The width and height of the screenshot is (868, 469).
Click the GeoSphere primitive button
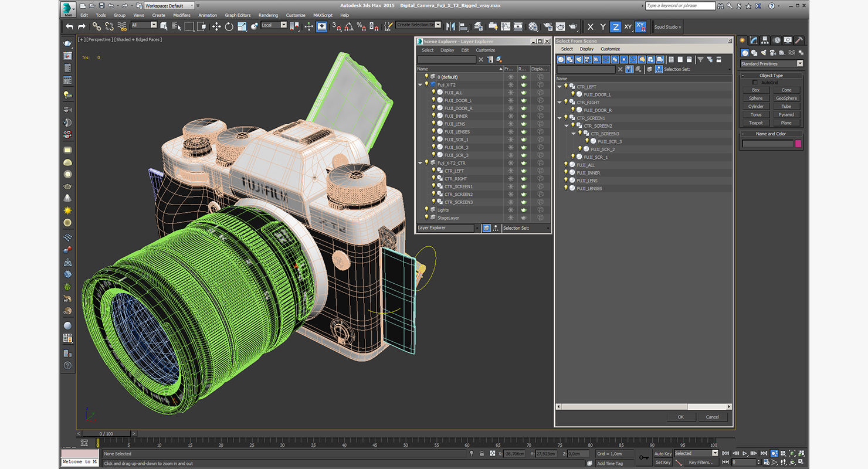[786, 98]
